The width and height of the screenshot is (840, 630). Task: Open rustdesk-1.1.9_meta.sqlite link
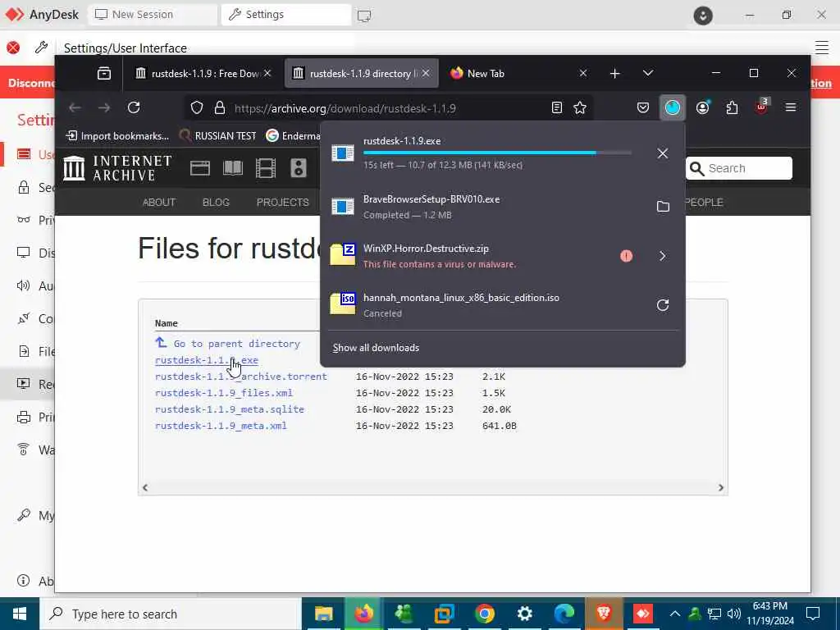230,409
